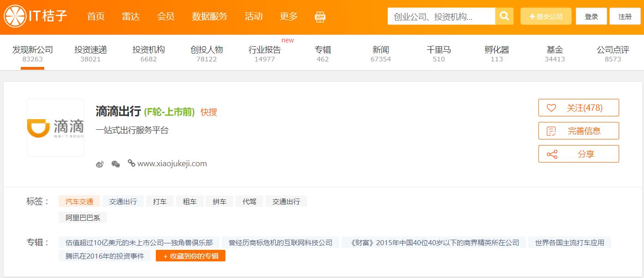Select the 投资机构 tab
This screenshot has width=644, height=278.
pos(148,53)
